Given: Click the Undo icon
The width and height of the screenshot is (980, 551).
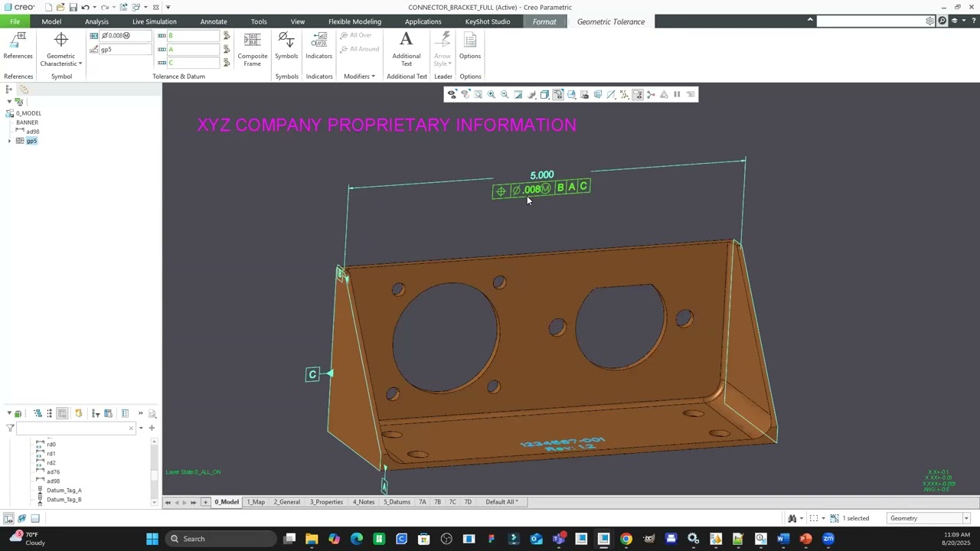Looking at the screenshot, I should click(x=85, y=7).
